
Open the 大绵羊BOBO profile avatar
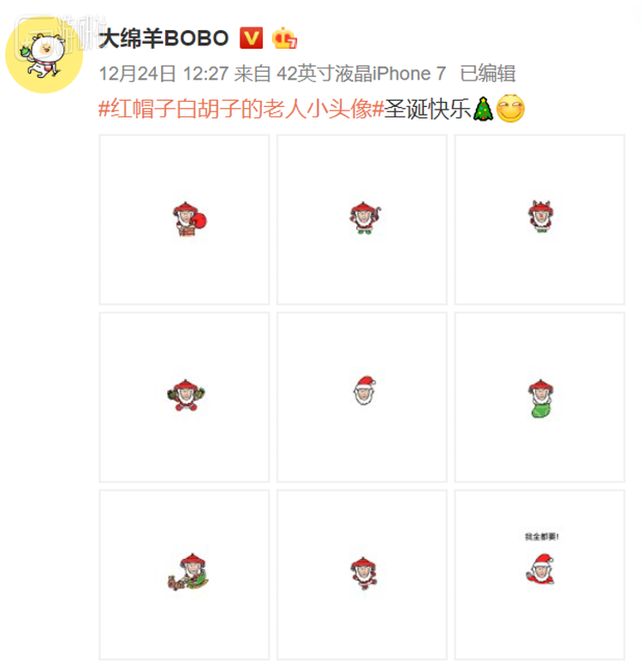click(45, 54)
